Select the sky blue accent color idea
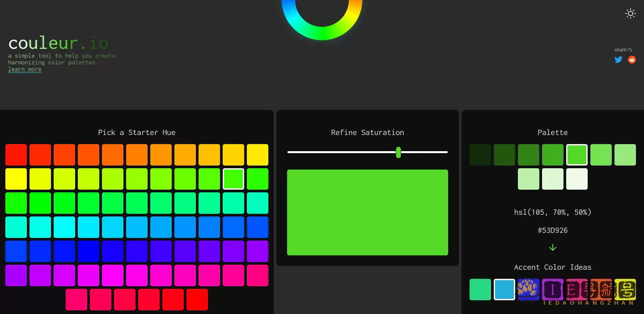The image size is (644, 314). (504, 290)
